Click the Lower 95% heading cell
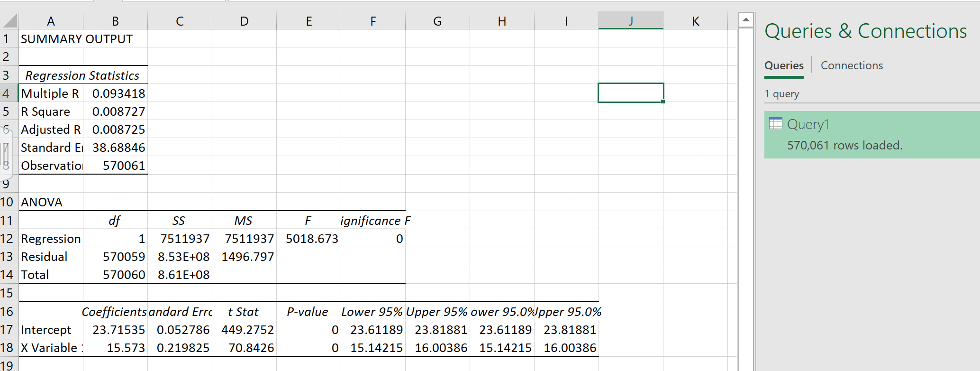 [x=373, y=311]
